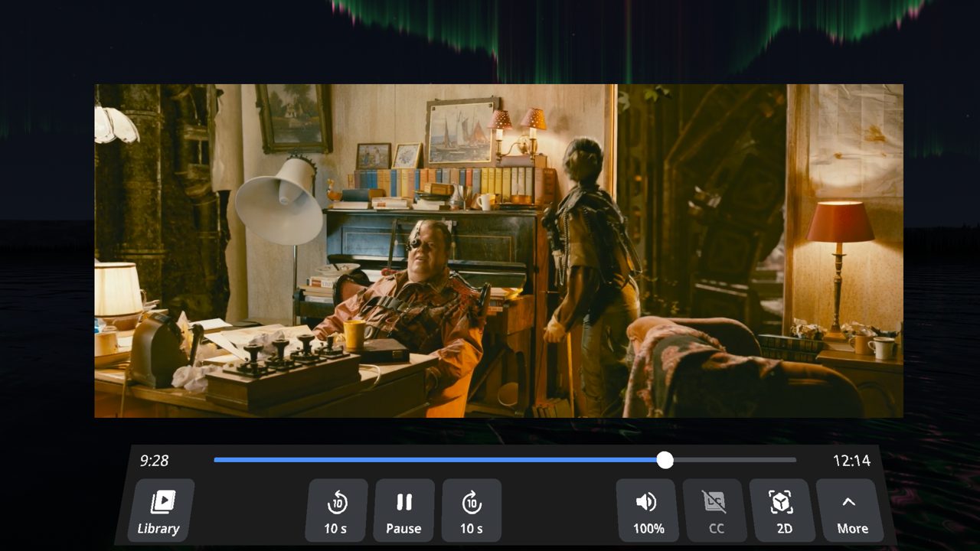
Task: Rewind the video 10 seconds
Action: (337, 510)
